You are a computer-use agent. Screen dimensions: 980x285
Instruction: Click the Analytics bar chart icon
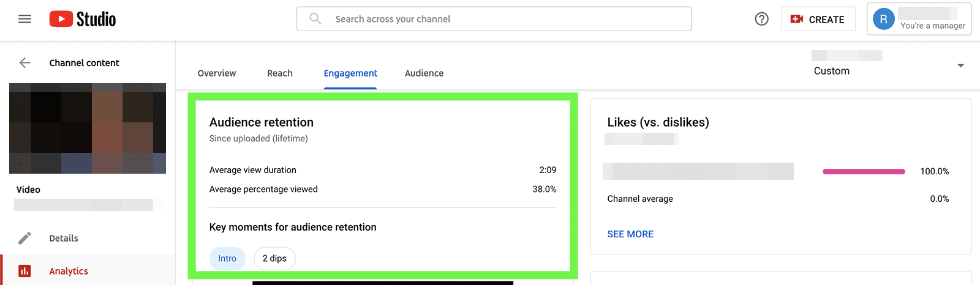tap(24, 271)
